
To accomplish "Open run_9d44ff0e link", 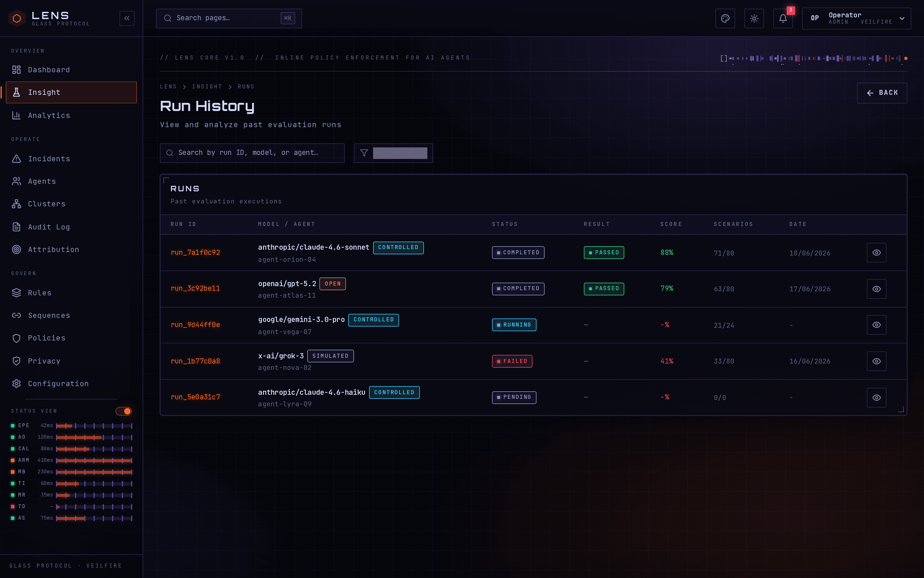I will pos(195,325).
